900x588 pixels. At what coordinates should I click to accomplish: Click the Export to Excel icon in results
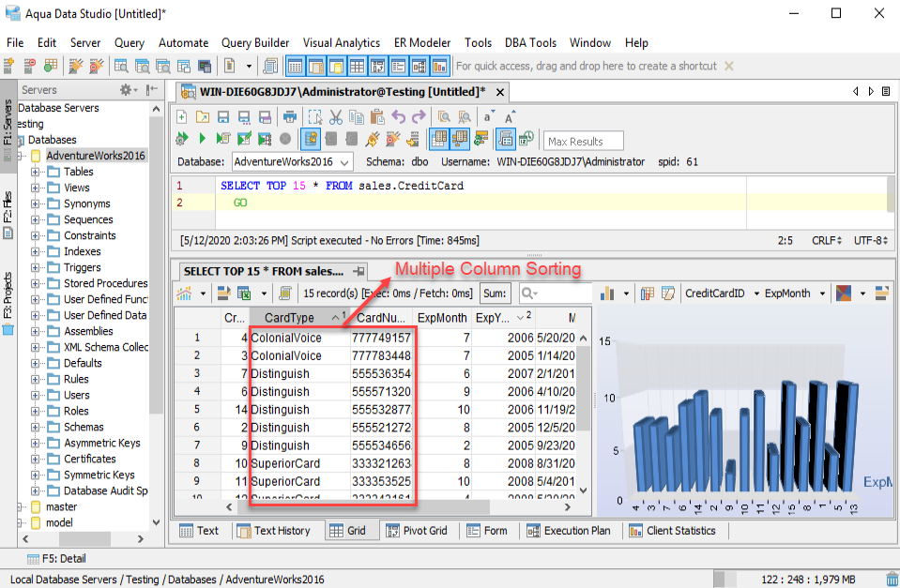pyautogui.click(x=244, y=294)
